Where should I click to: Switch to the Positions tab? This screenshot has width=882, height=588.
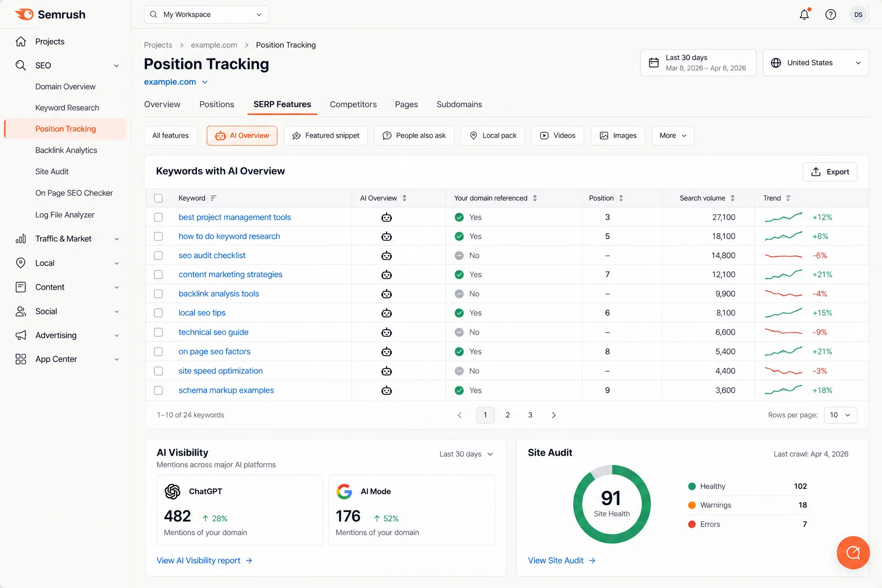[217, 104]
